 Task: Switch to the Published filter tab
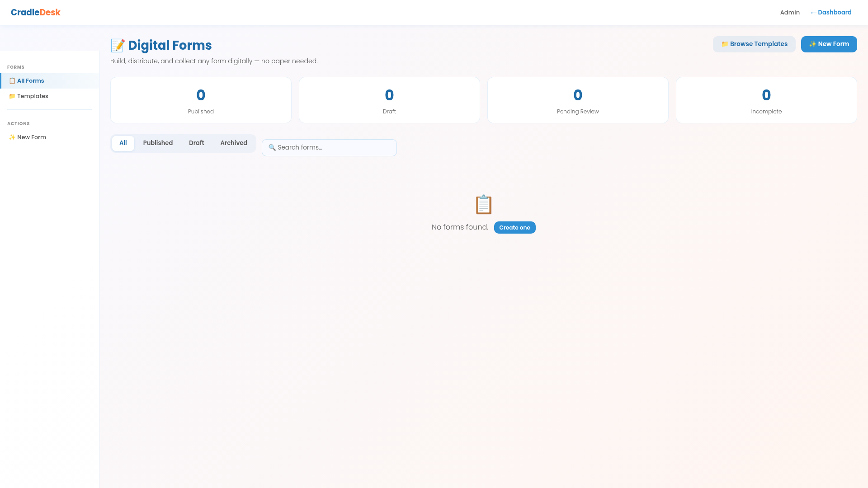(x=157, y=143)
